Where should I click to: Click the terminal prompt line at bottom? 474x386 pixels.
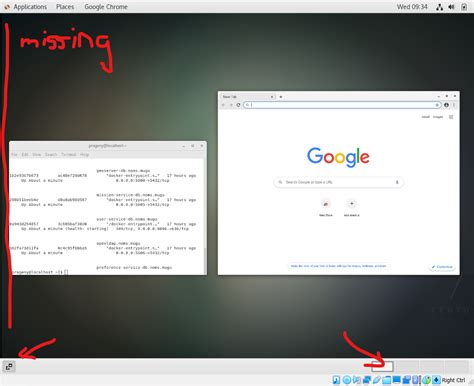click(40, 272)
